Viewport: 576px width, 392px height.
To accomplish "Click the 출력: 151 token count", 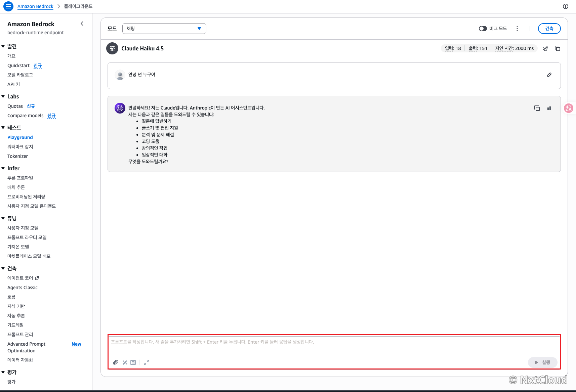I will coord(478,48).
